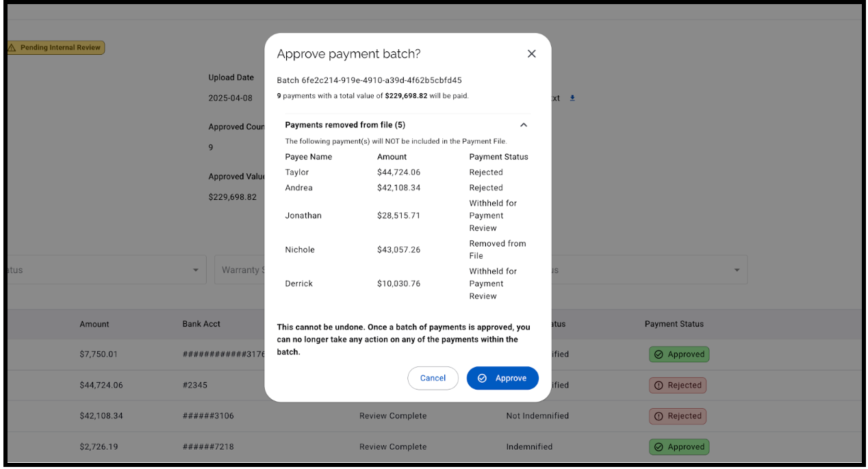Click the Payment Status column header in table
Screen dimensions: 868x469
coord(674,324)
